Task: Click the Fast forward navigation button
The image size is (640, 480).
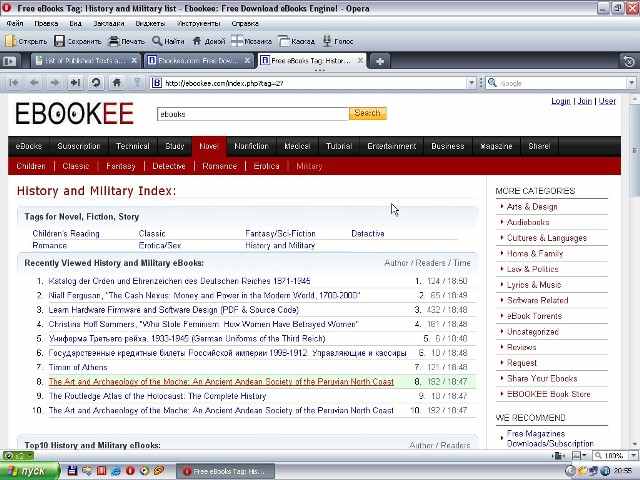Action: (75, 83)
